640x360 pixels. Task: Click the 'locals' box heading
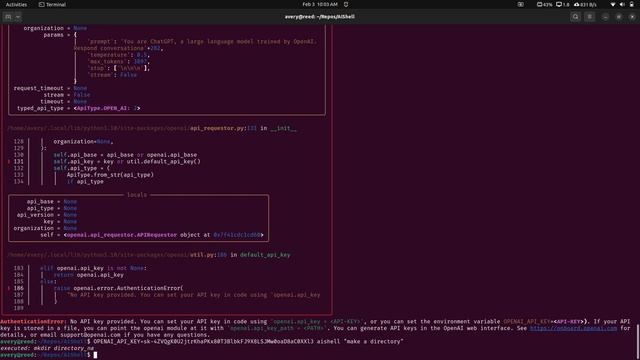tap(137, 195)
